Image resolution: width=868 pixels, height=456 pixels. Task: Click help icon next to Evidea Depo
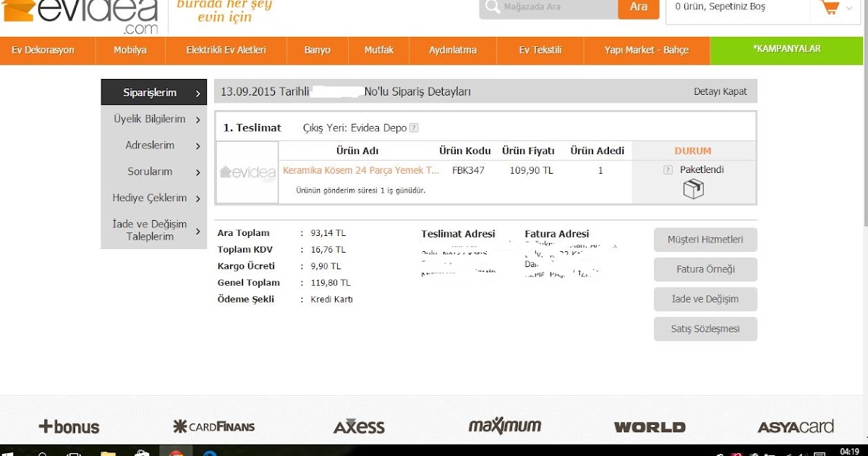click(414, 128)
